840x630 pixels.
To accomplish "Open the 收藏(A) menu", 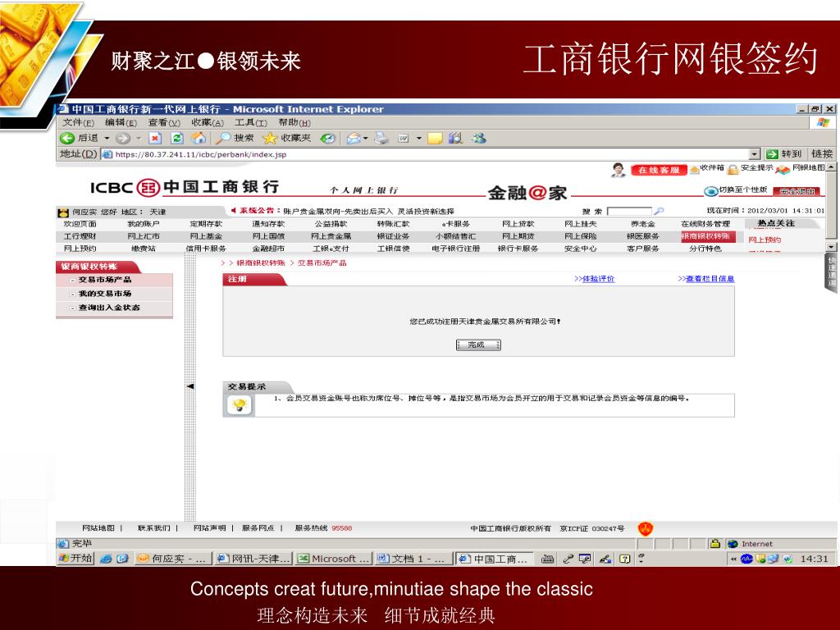I will [x=208, y=123].
